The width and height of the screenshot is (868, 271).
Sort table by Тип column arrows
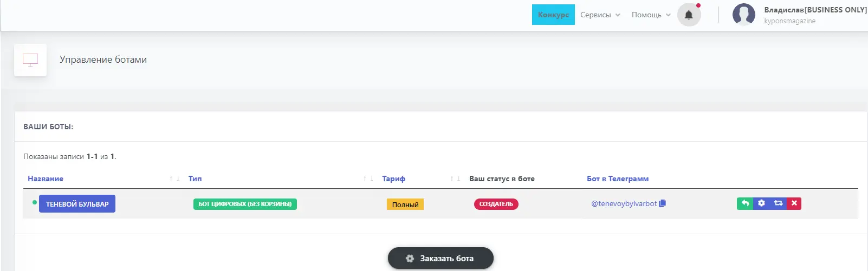point(368,179)
